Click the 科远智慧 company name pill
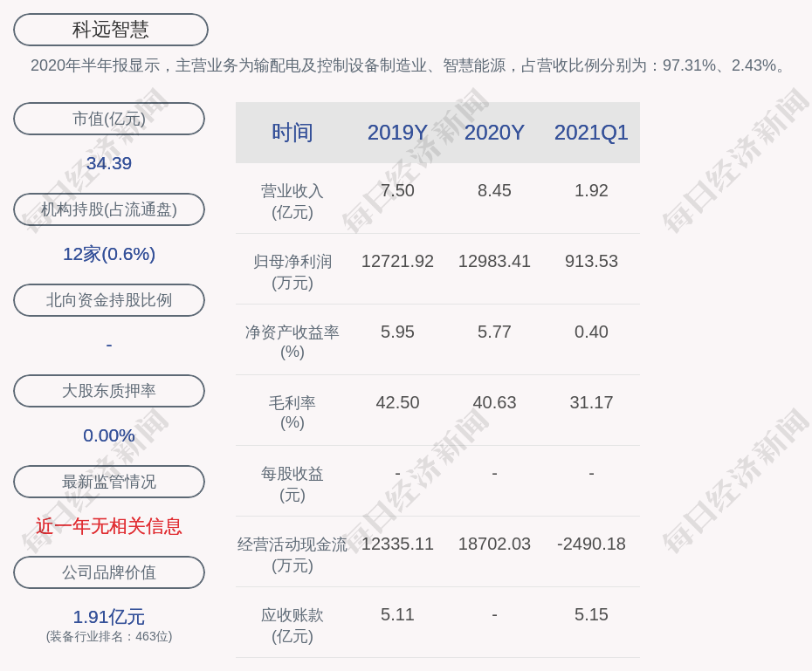 point(110,30)
